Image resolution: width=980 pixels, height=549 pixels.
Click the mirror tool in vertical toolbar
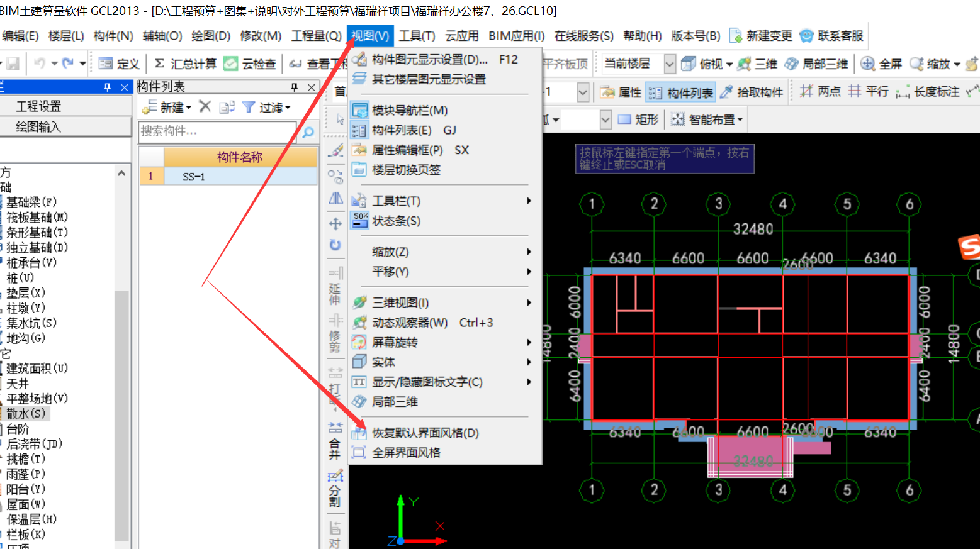[335, 199]
